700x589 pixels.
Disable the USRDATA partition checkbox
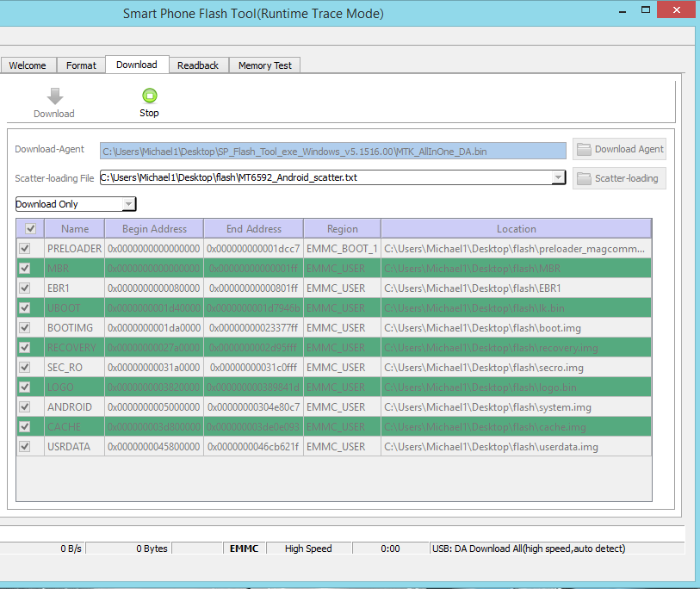click(25, 447)
